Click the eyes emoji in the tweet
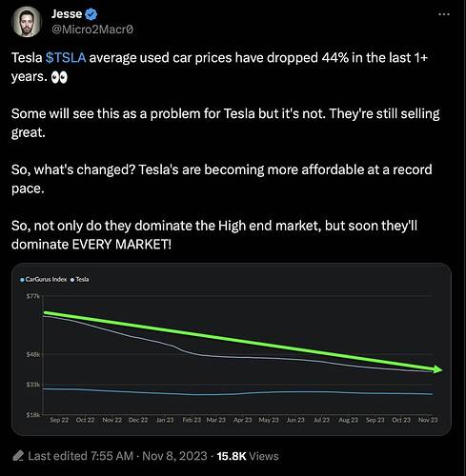Image resolution: width=466 pixels, height=476 pixels. pyautogui.click(x=59, y=77)
